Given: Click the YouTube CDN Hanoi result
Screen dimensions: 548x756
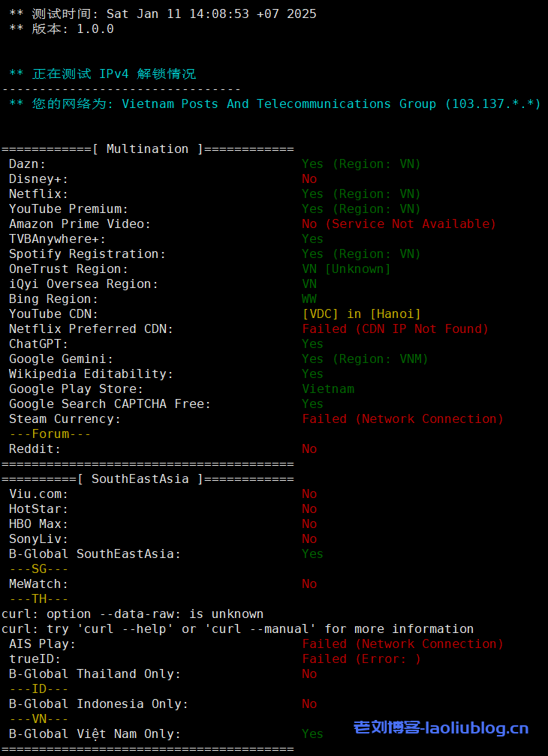Looking at the screenshot, I should tap(361, 314).
